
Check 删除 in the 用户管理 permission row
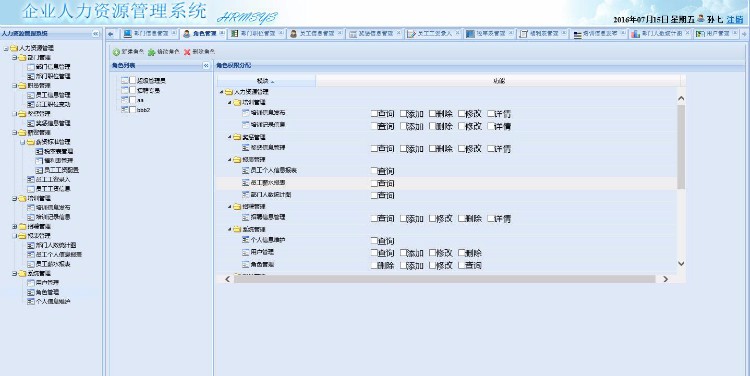point(462,253)
